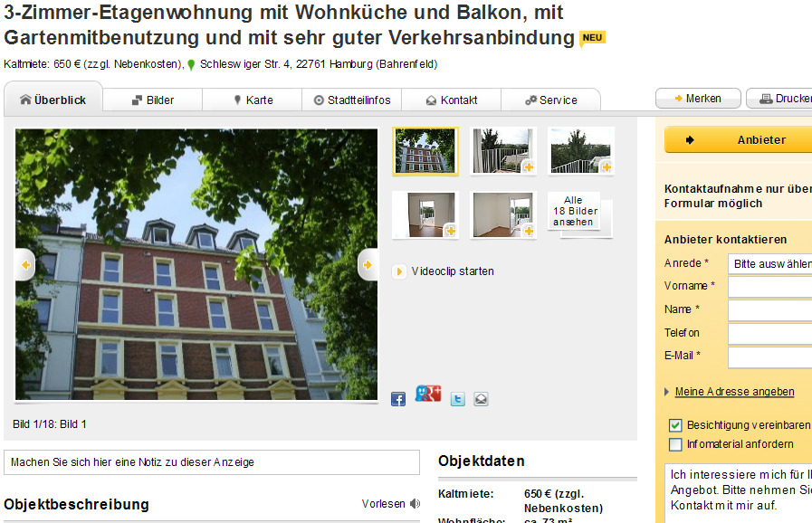This screenshot has height=523, width=812.
Task: Start the video clip playback
Action: pos(448,271)
